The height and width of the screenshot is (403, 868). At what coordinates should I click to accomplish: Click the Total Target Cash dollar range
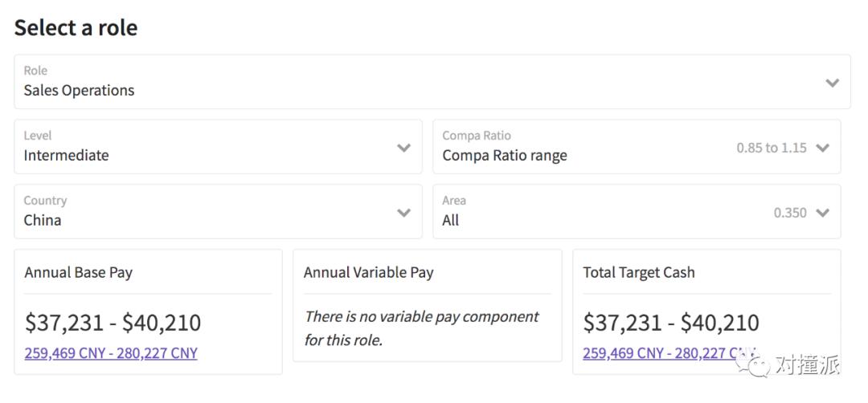671,323
